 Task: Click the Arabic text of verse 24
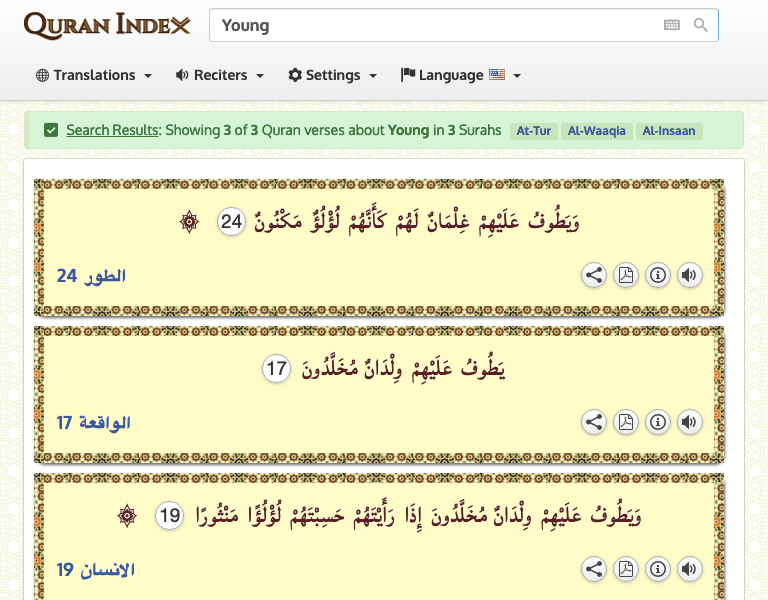pyautogui.click(x=416, y=221)
